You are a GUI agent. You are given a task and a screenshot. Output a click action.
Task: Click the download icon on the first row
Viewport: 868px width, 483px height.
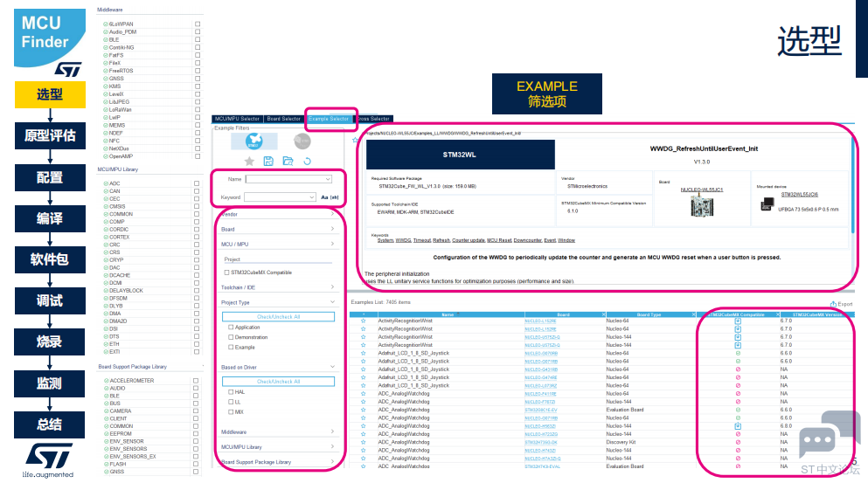(738, 321)
